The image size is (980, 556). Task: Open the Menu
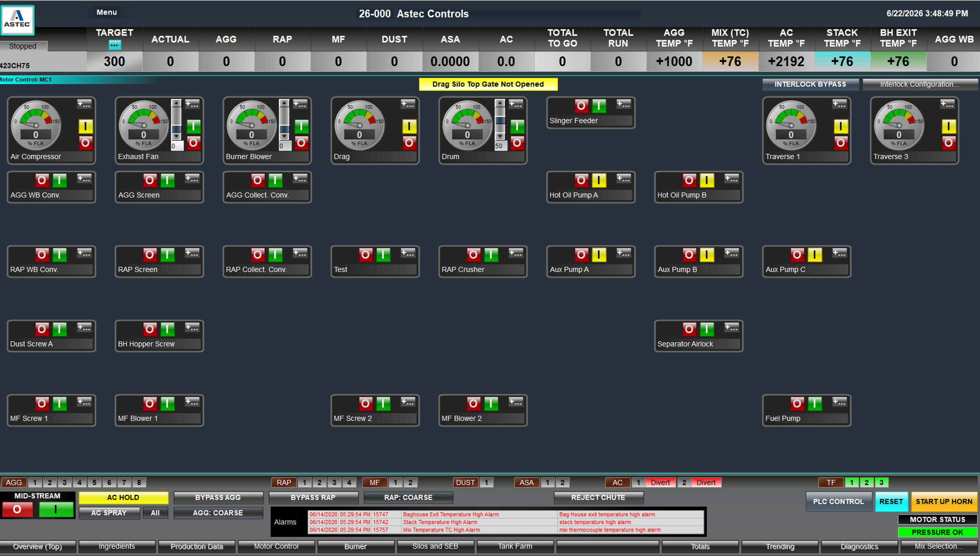106,12
